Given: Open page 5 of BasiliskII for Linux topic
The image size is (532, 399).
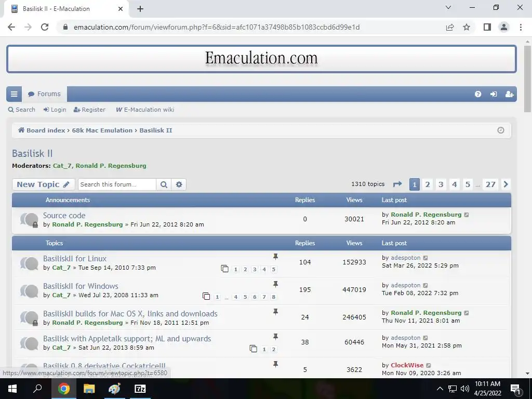Looking at the screenshot, I should 273,270.
